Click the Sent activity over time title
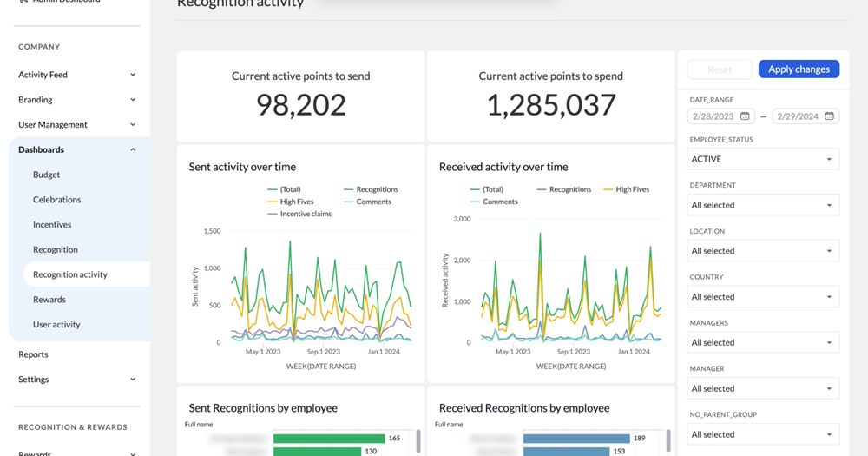Screen dimensions: 868x456 point(242,167)
